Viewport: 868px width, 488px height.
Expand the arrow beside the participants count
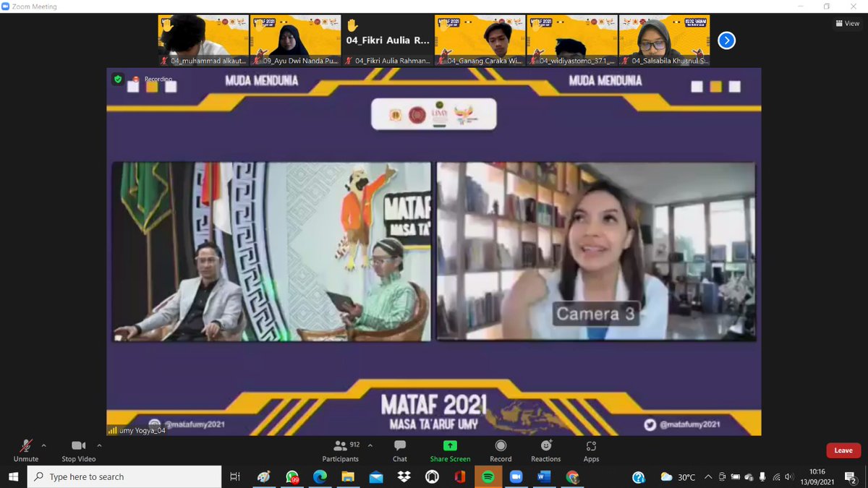tap(370, 445)
